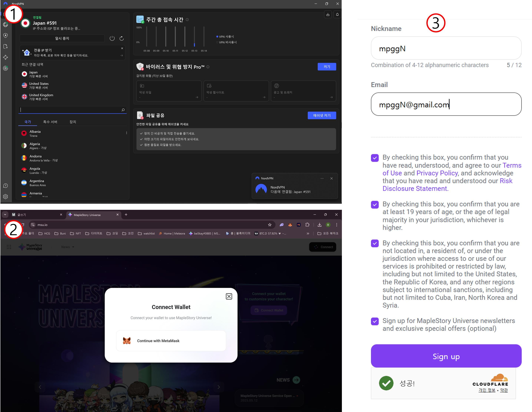Viewport: 532px width, 412px height.
Task: Uncheck the 19 years of age checkbox
Action: coord(375,205)
